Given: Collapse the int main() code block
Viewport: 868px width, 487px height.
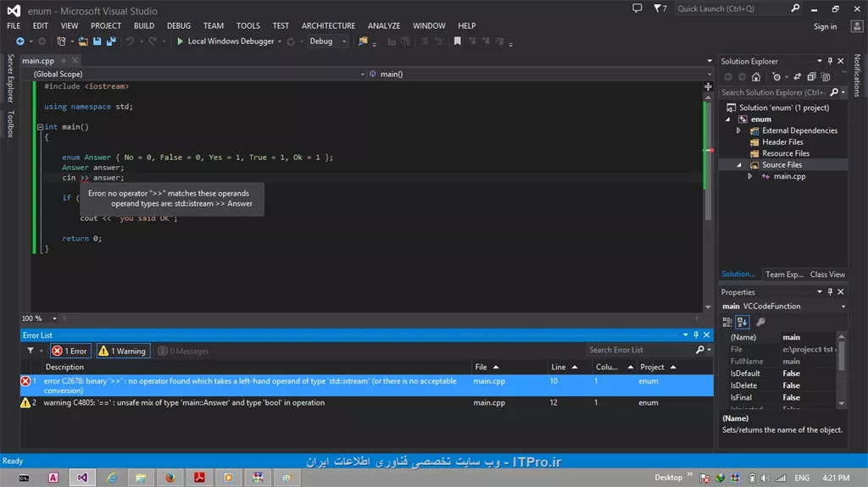Looking at the screenshot, I should pyautogui.click(x=40, y=127).
